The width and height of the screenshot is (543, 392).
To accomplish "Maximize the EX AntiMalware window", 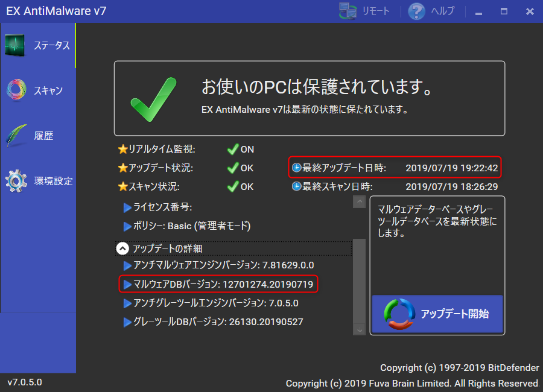I will (x=504, y=11).
